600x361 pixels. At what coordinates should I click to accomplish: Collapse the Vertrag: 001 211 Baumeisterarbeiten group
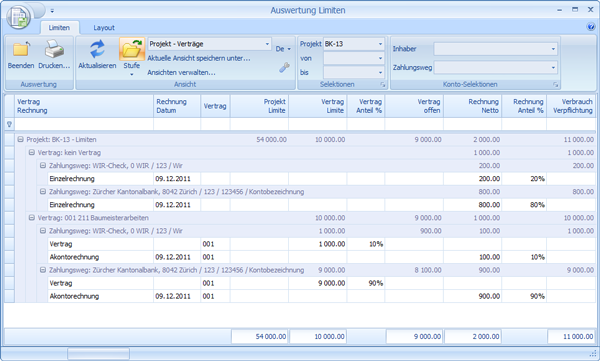[32, 217]
